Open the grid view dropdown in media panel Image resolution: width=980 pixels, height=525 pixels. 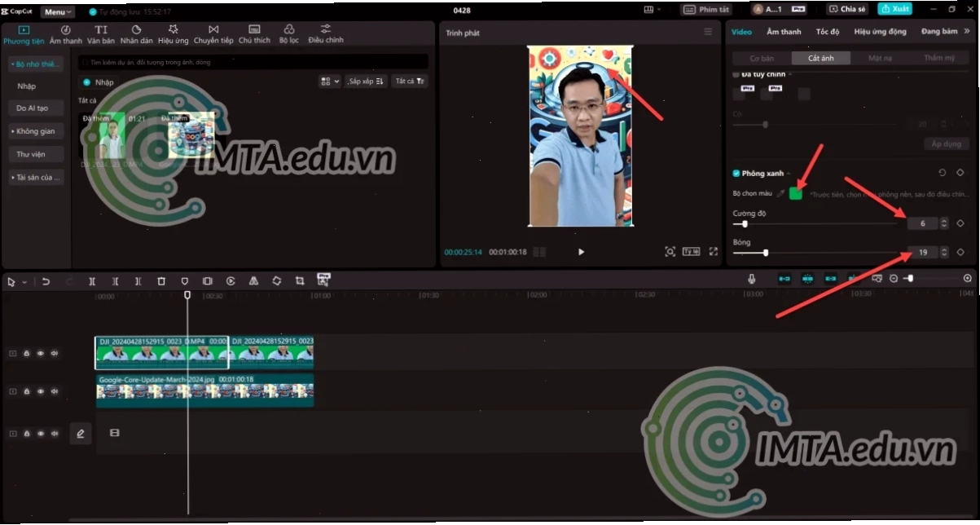pos(330,82)
